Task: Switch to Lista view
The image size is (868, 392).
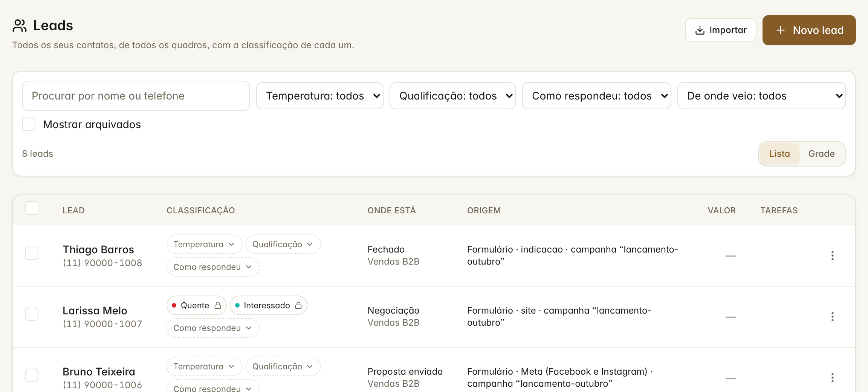Action: 779,154
